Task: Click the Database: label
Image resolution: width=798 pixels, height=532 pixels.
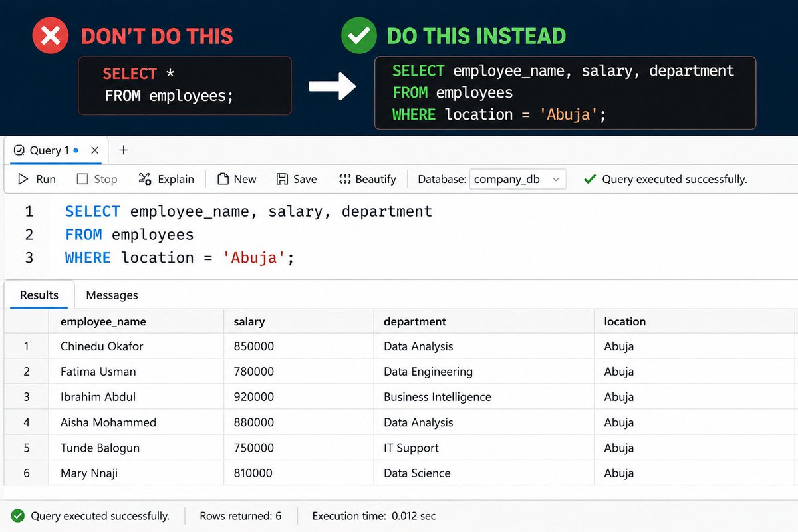Action: coord(442,179)
